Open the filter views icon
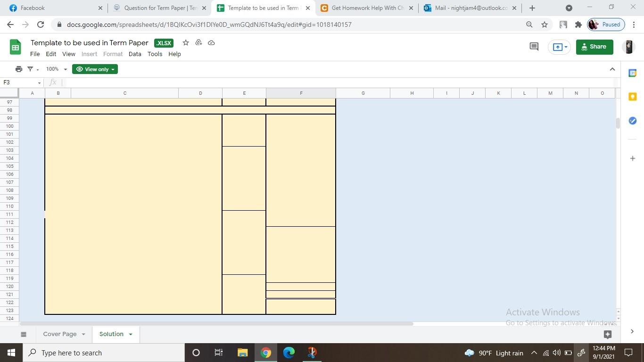This screenshot has height=362, width=644. pos(30,69)
